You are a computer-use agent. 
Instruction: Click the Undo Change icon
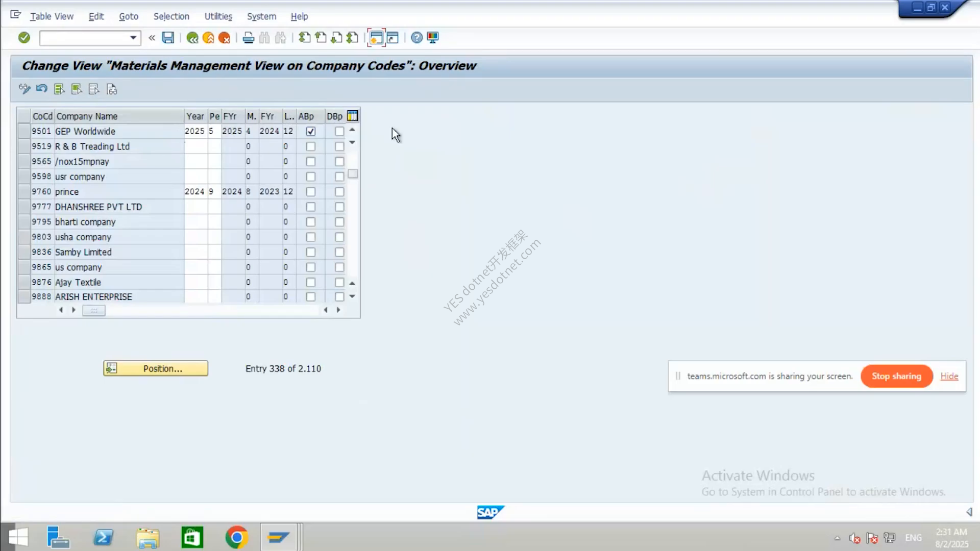click(x=42, y=89)
